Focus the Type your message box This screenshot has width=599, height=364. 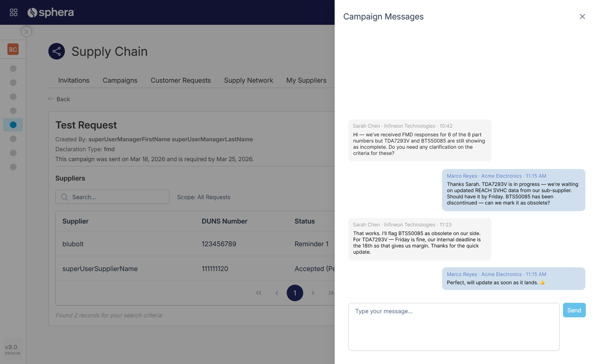454,326
